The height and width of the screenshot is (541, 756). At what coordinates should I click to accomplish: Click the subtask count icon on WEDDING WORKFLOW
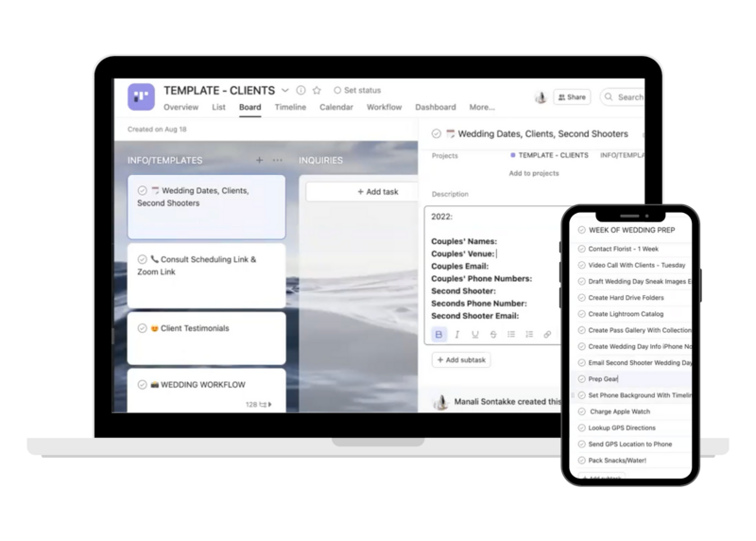[x=263, y=405]
